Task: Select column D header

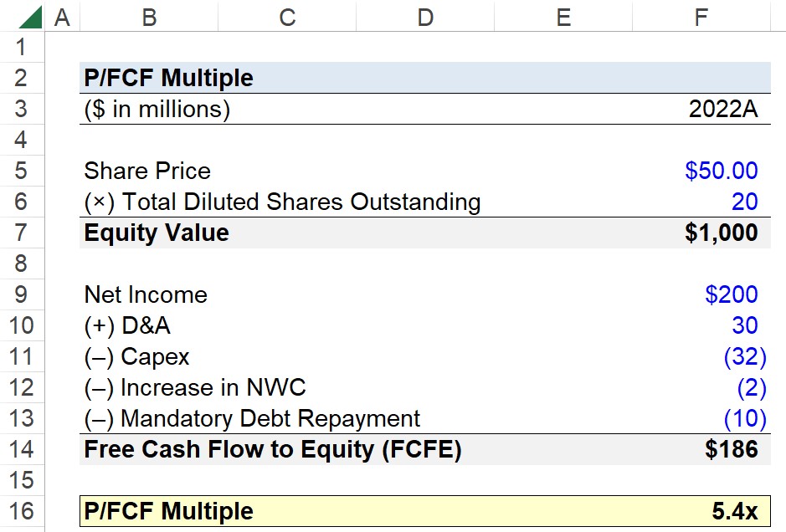Action: point(425,17)
